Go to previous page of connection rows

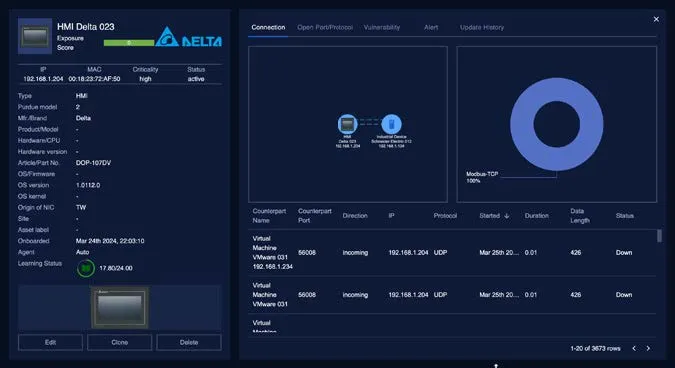634,348
